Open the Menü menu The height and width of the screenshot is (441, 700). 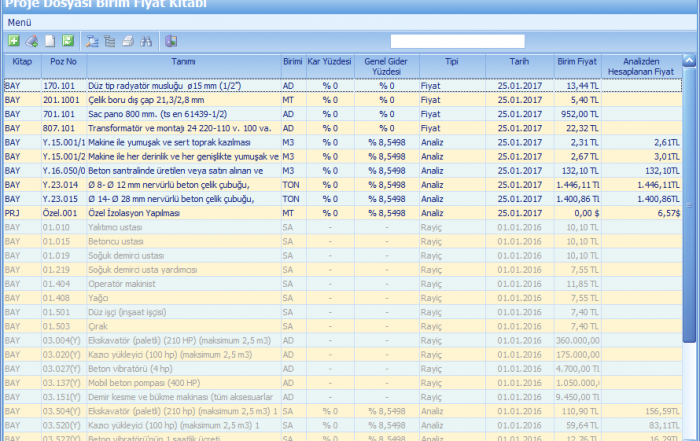click(x=20, y=21)
